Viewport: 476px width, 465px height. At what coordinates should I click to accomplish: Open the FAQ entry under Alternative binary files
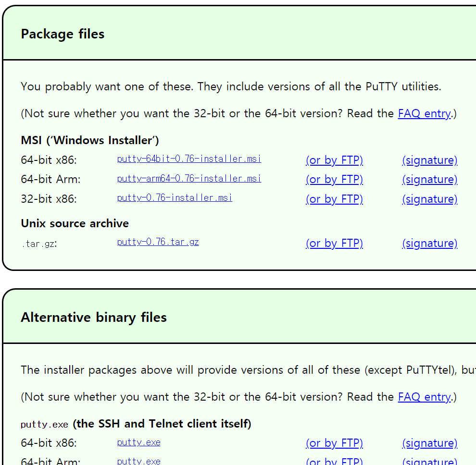pyautogui.click(x=424, y=397)
